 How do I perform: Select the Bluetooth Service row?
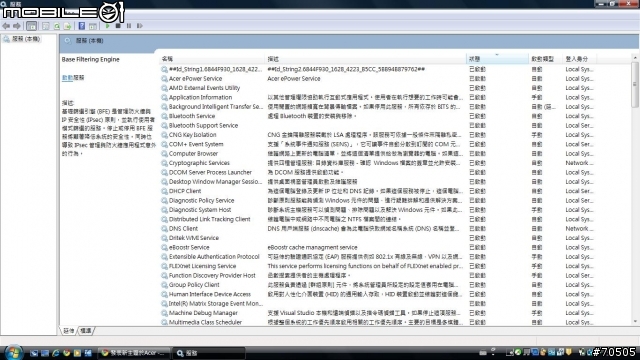click(378, 116)
